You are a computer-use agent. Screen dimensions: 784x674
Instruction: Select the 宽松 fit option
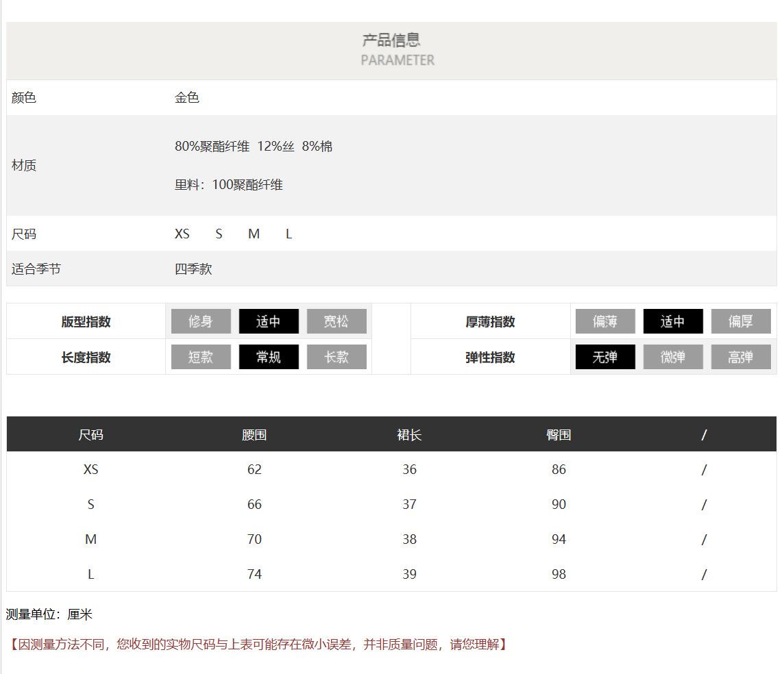(336, 321)
